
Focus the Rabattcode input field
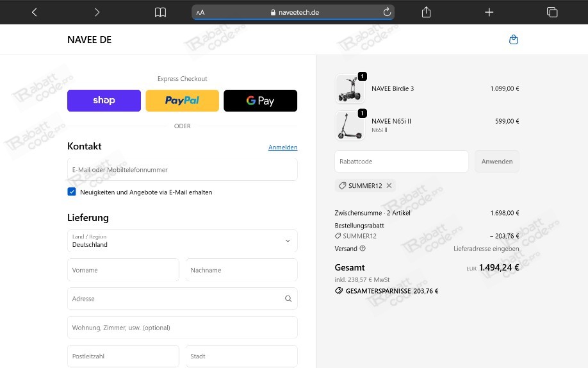(x=401, y=162)
